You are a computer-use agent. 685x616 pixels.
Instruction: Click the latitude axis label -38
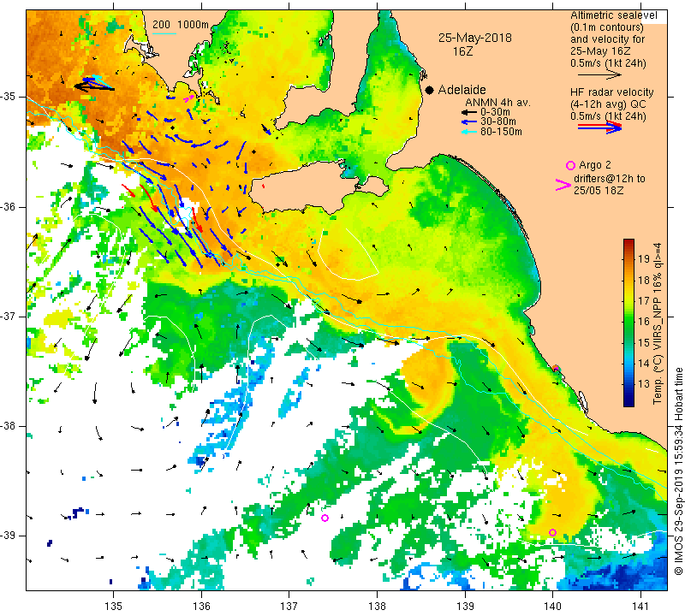(x=9, y=426)
